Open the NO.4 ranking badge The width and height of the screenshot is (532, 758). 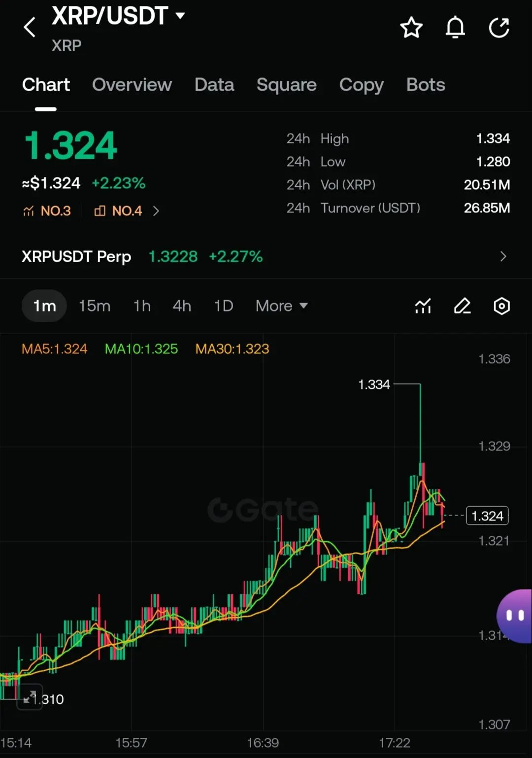point(118,211)
